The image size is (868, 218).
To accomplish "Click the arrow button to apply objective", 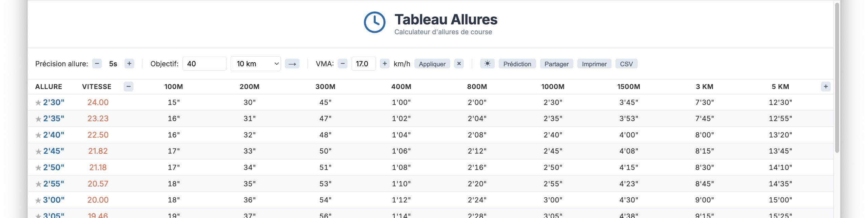I will 292,64.
